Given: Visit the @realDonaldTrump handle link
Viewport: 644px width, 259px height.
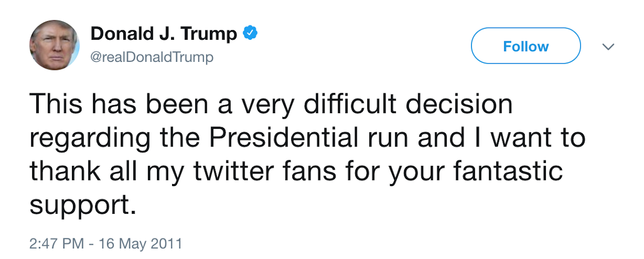Looking at the screenshot, I should click(151, 57).
